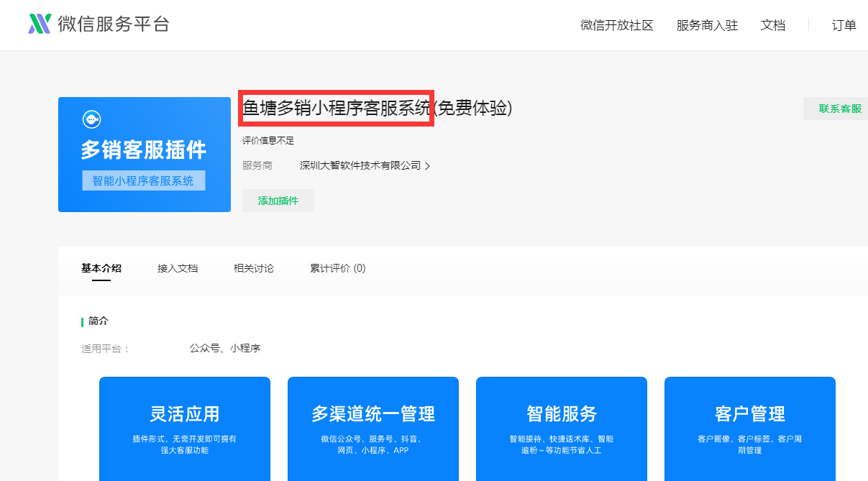
Task: Click the 智能小程序客服系统 label on the banner
Action: (x=143, y=180)
